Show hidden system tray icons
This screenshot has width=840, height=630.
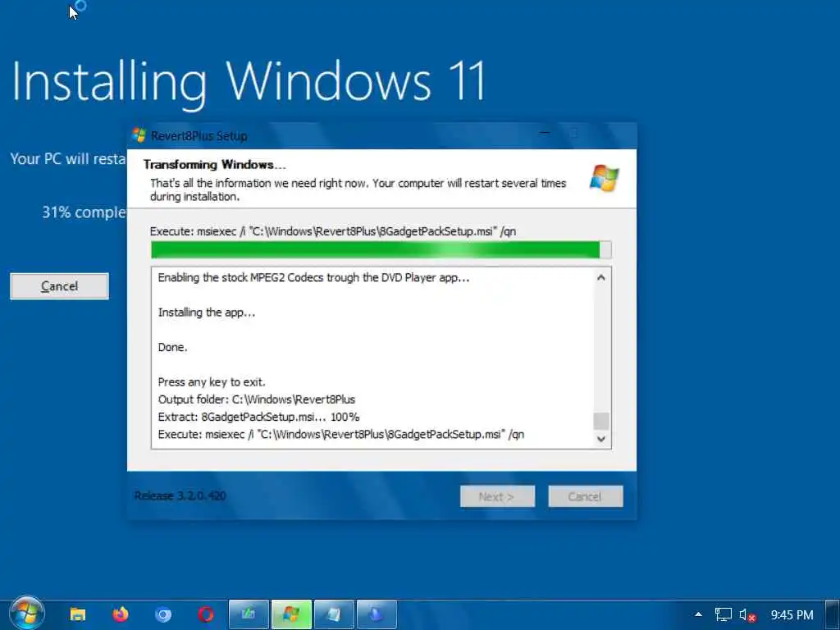pyautogui.click(x=698, y=614)
